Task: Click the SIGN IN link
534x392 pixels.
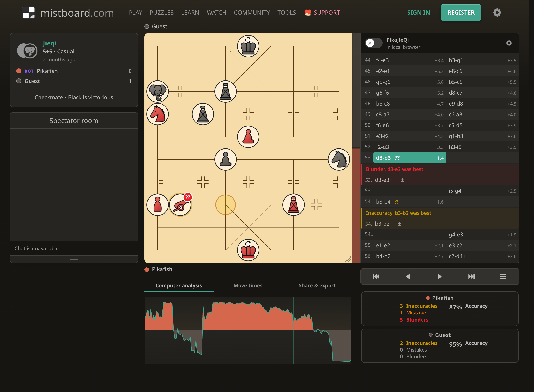Action: click(418, 13)
